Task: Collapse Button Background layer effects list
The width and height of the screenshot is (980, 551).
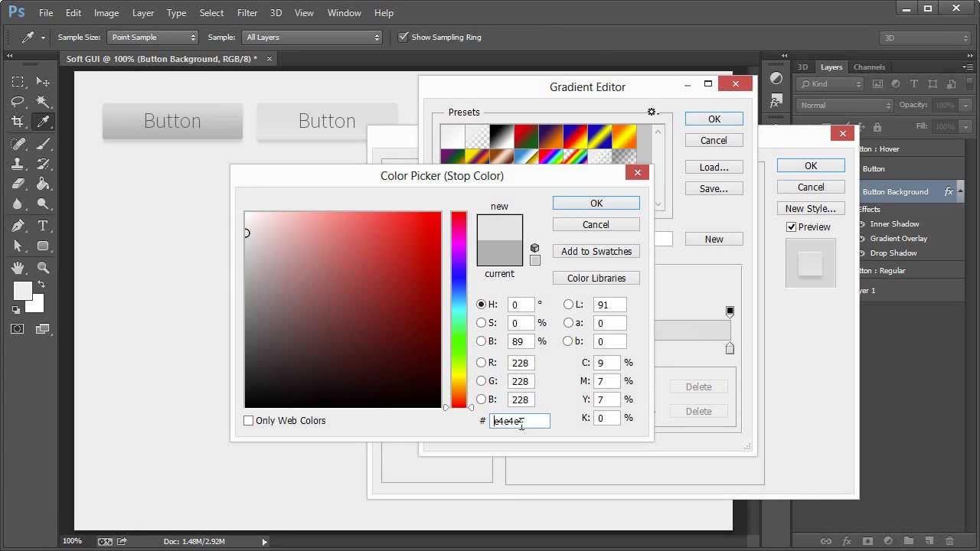Action: (961, 192)
